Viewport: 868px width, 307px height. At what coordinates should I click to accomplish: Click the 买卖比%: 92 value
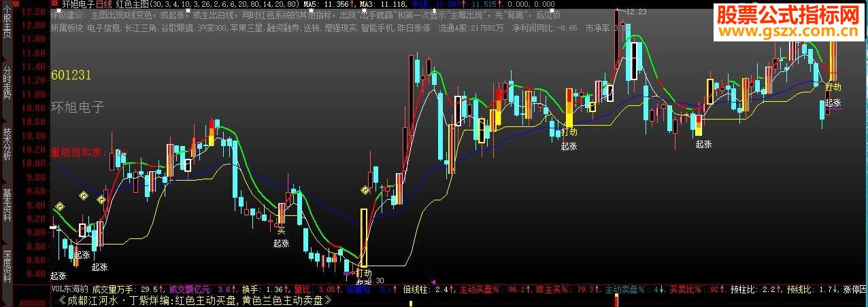(x=696, y=289)
